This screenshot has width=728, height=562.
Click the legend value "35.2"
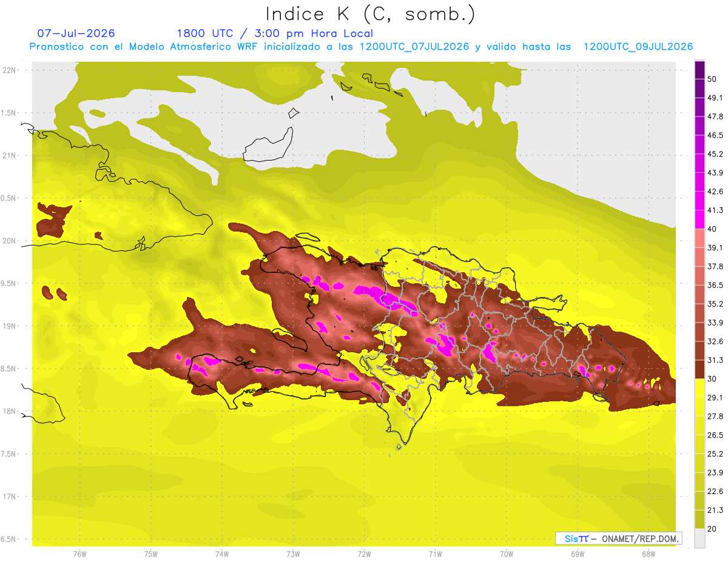click(x=715, y=304)
